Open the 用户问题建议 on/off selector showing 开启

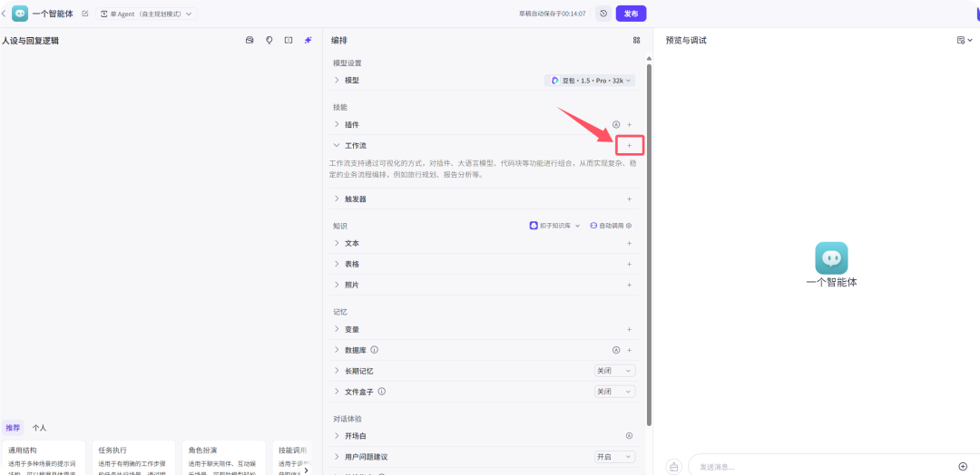click(614, 456)
